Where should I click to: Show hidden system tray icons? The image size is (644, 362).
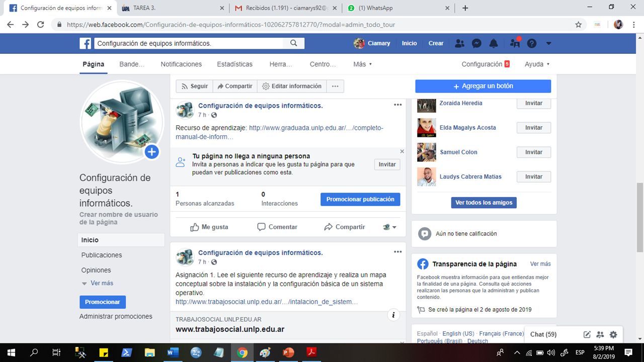click(x=517, y=352)
